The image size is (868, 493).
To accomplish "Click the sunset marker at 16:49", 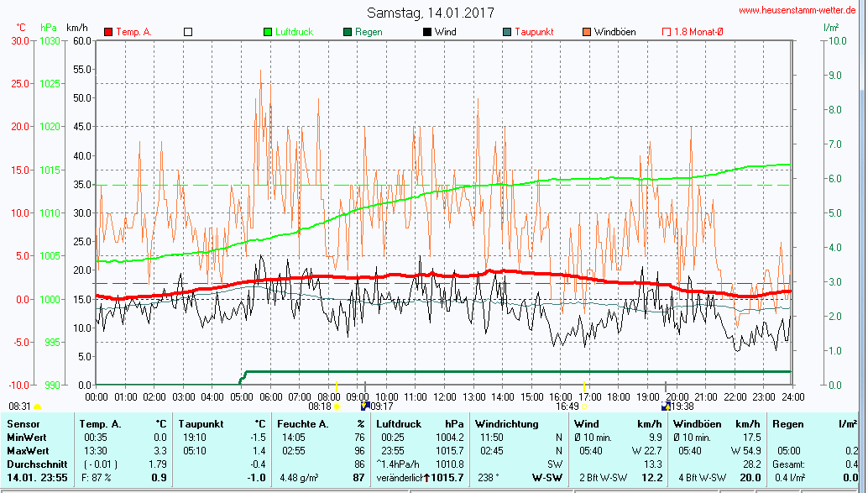I will click(x=584, y=406).
